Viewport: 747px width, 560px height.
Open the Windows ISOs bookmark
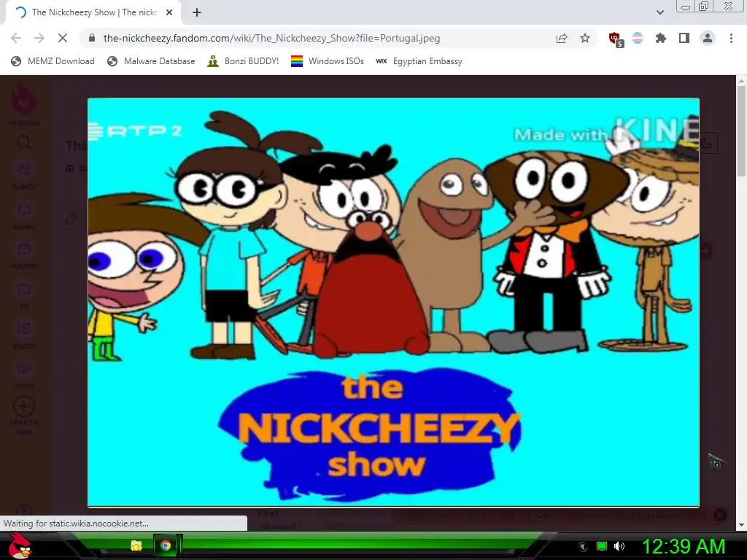point(328,61)
